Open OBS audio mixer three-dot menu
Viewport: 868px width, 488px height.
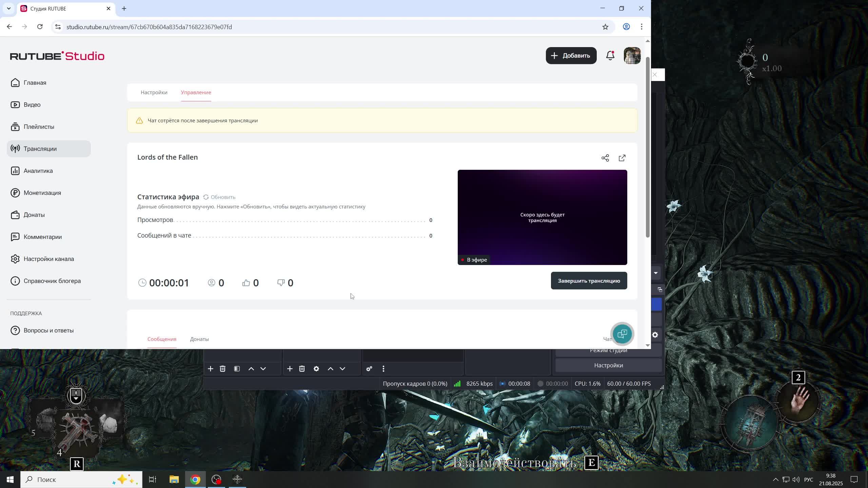[383, 369]
